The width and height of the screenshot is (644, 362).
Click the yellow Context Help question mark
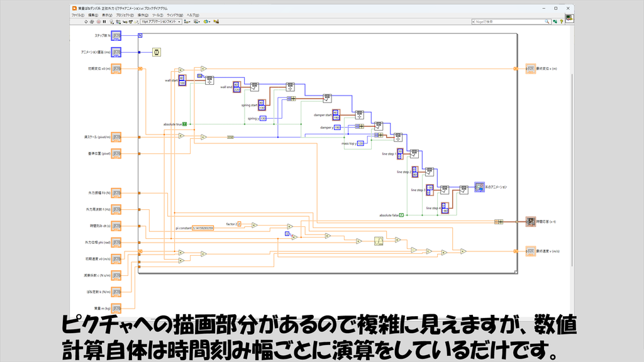coord(562,21)
